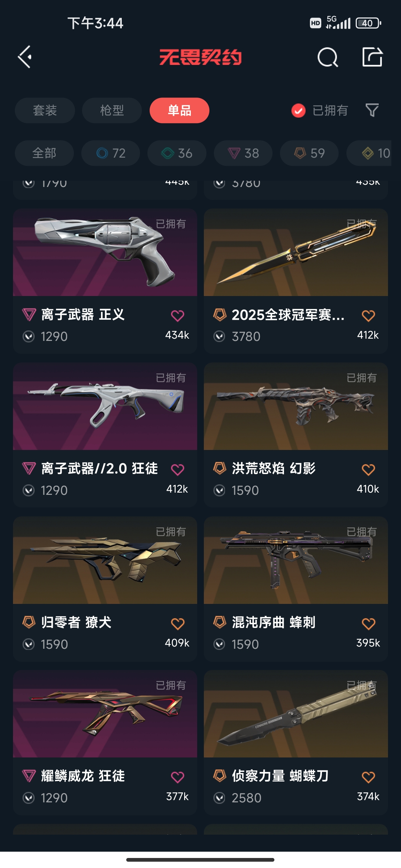Switch to the 套装 tab

tap(45, 110)
